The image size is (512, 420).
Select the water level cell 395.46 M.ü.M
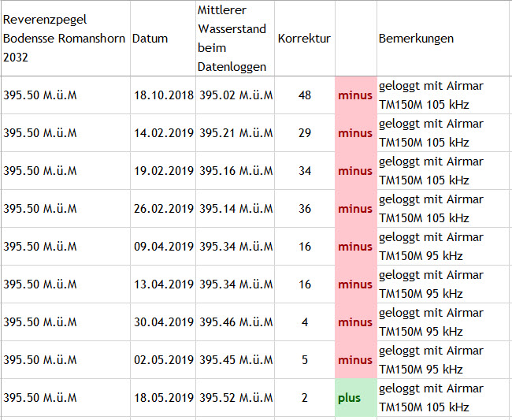tap(236, 322)
